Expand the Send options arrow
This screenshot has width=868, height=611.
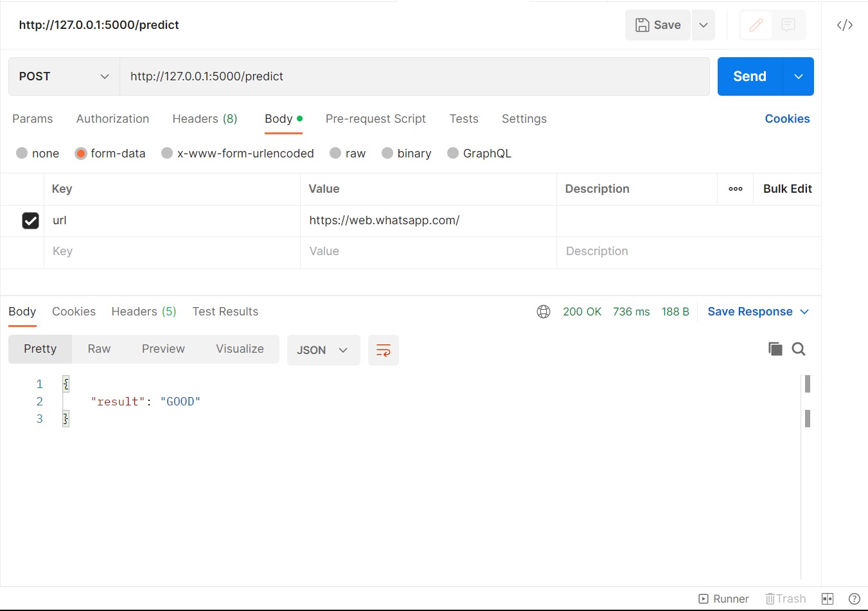[x=799, y=76]
